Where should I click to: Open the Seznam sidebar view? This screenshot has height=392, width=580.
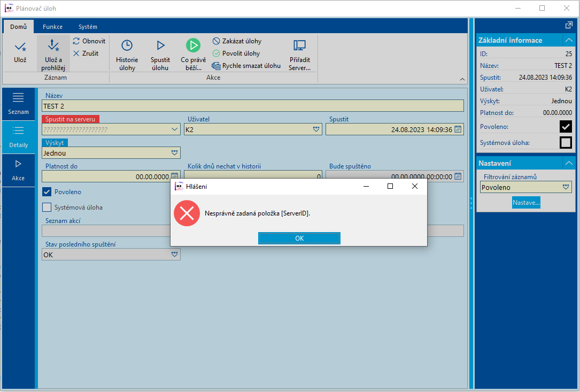[x=18, y=104]
